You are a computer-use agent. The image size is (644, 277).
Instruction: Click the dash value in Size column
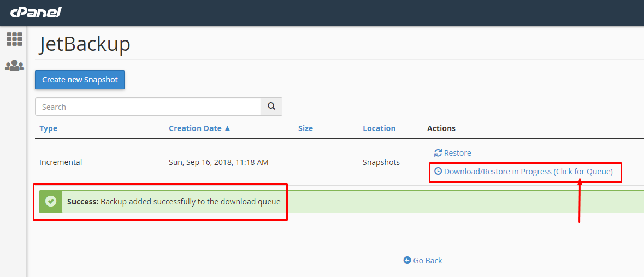pos(300,162)
